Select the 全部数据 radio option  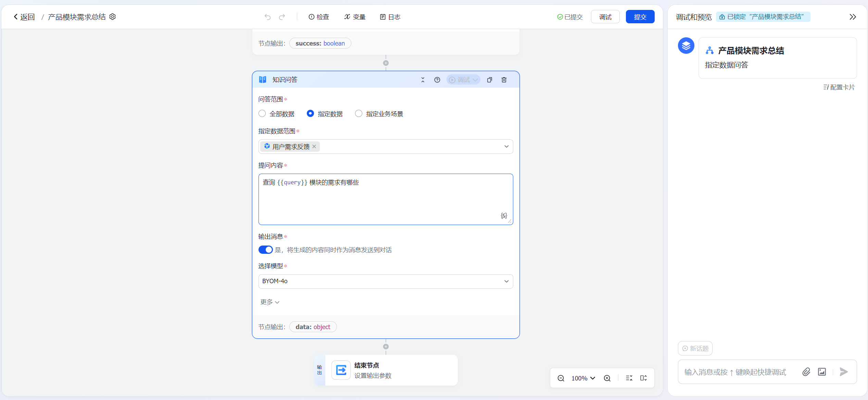click(262, 113)
